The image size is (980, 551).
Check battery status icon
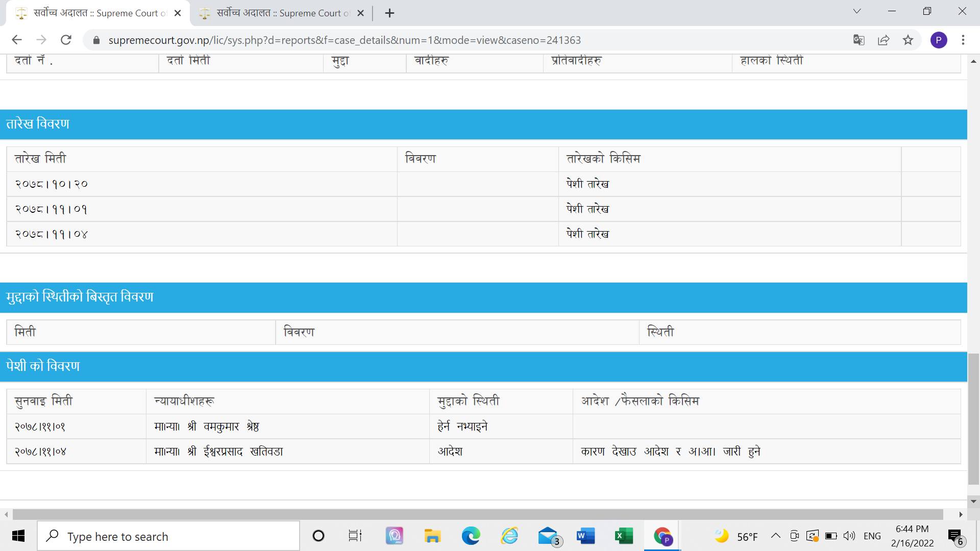830,536
